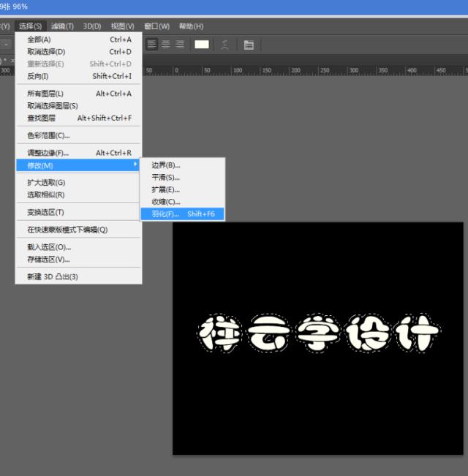Expand the 修改(M) submenu

pos(78,165)
